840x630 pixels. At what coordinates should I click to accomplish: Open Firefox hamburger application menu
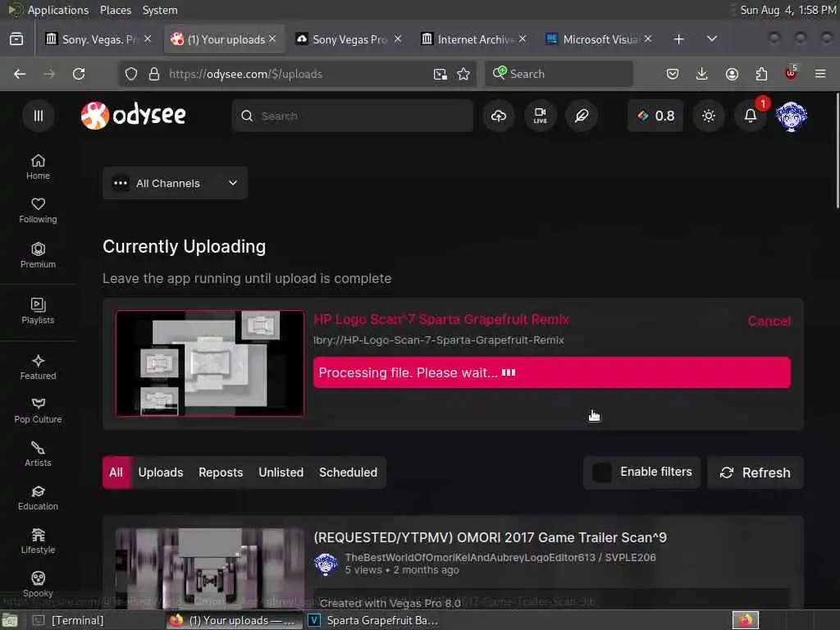pos(820,74)
